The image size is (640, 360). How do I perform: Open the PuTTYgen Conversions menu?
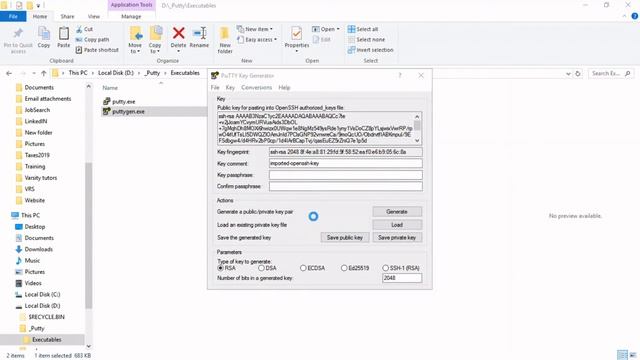256,87
